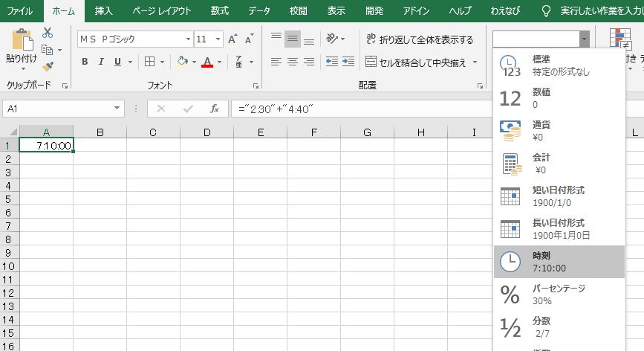Confirm formula entry with checkmark
644x351 pixels.
coord(188,109)
